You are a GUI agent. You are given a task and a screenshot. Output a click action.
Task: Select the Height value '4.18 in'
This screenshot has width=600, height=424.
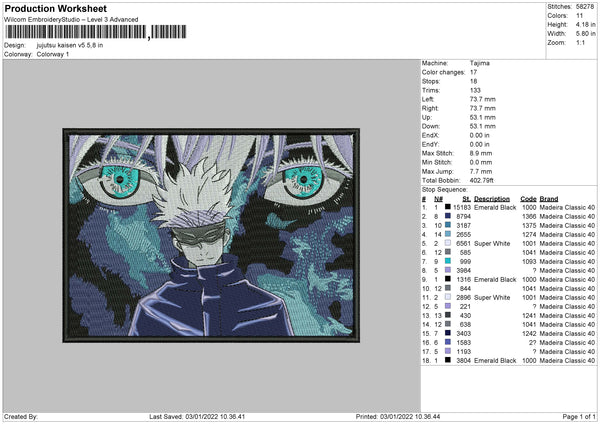[585, 24]
